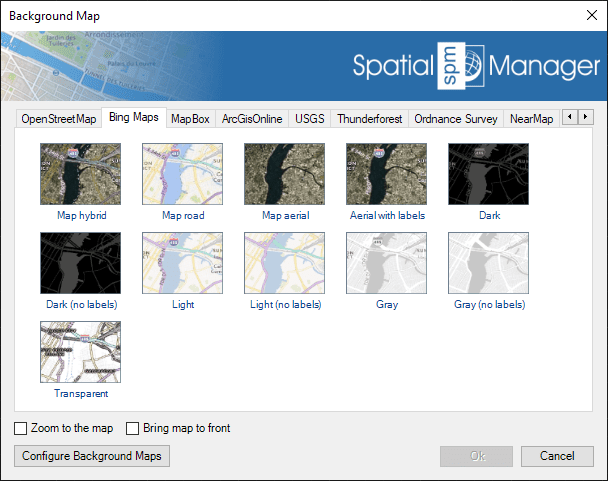Cancel the Background Map dialog

tap(557, 456)
